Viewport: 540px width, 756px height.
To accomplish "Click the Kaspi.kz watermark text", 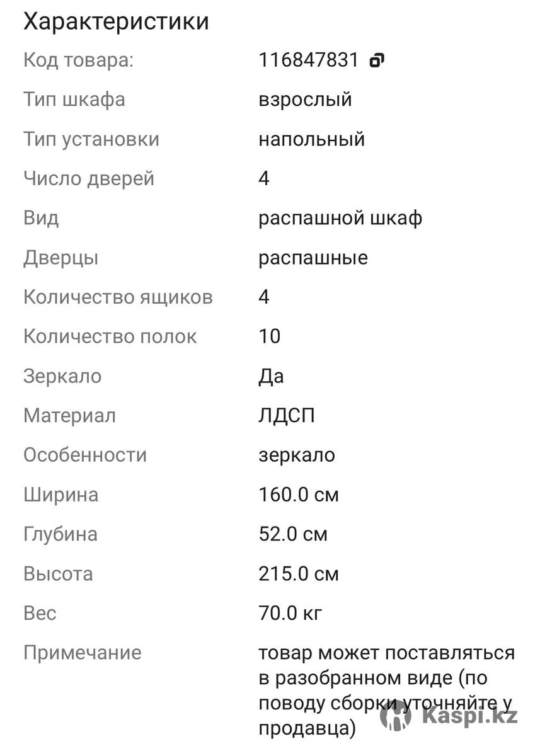I will tap(470, 716).
